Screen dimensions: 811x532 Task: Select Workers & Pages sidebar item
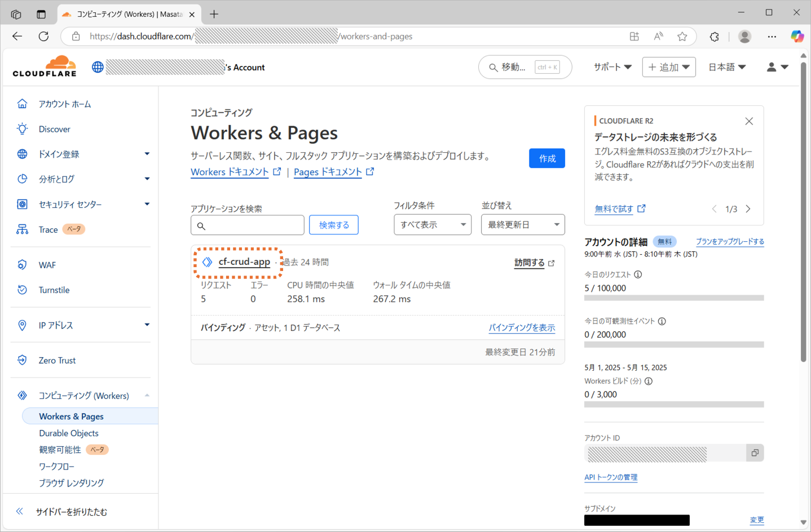[x=90, y=416]
